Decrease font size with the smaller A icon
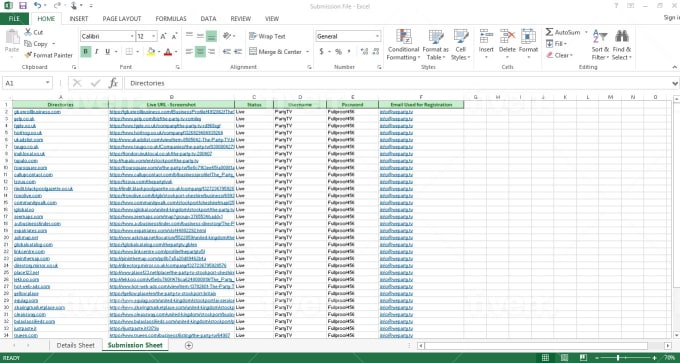The height and width of the screenshot is (363, 680). tap(174, 36)
